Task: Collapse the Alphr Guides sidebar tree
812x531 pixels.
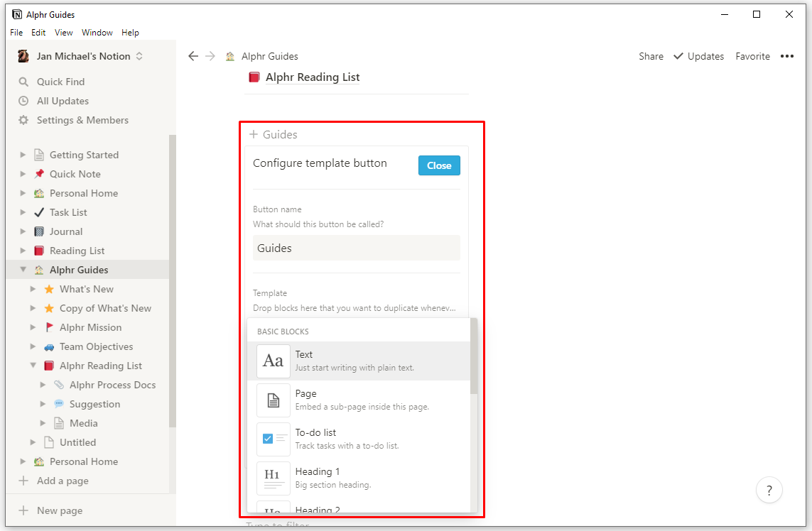Action: pos(23,270)
